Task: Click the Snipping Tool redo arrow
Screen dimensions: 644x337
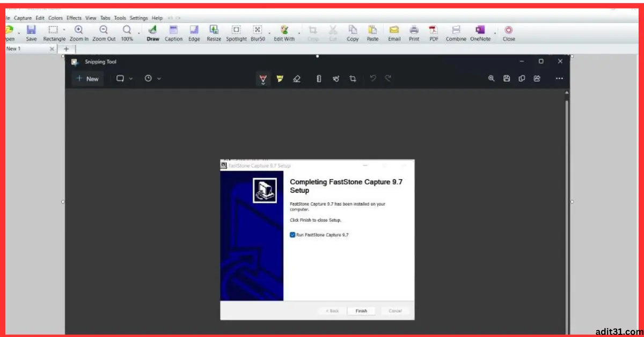Action: point(388,78)
